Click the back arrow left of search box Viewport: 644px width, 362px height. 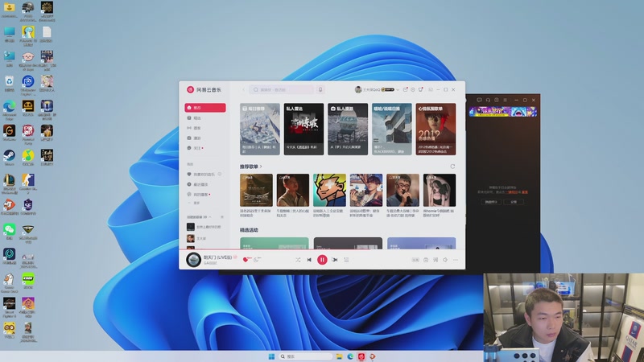pyautogui.click(x=243, y=89)
